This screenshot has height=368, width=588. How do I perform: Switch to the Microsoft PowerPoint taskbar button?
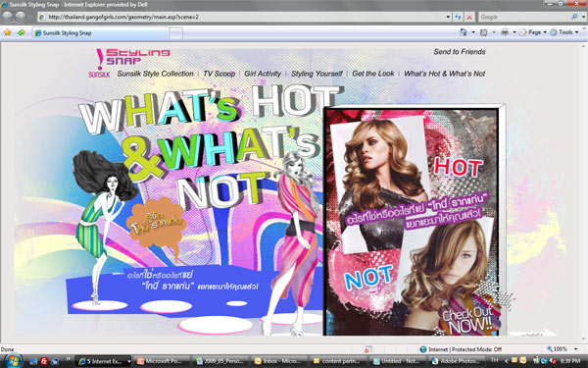click(163, 361)
